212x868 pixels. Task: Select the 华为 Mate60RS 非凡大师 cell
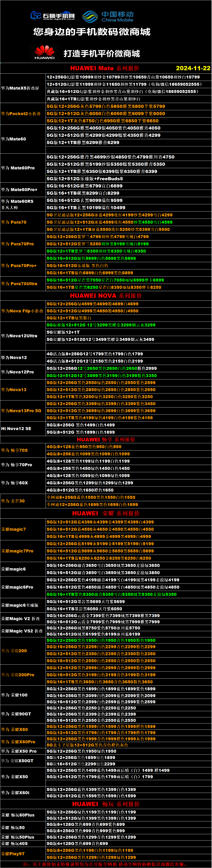coord(23,204)
